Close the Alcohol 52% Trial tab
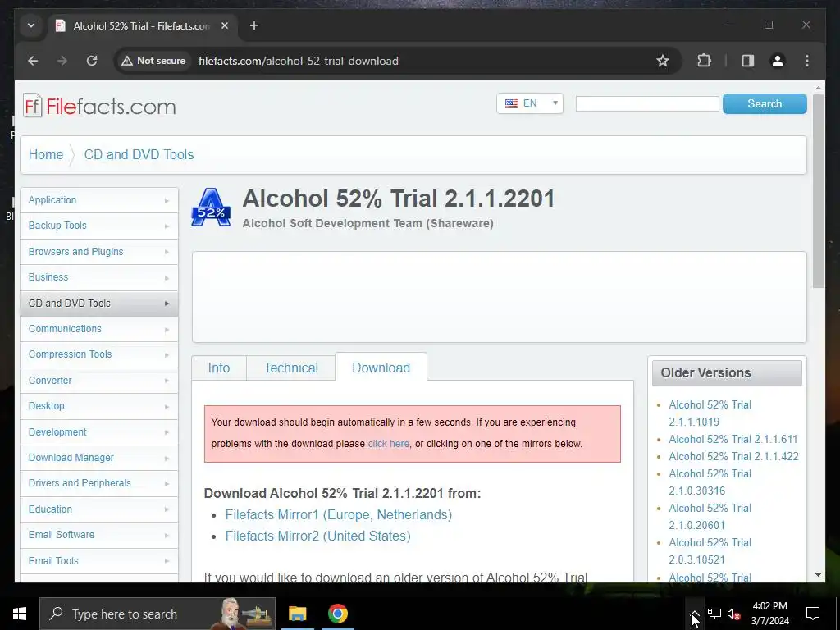This screenshot has width=840, height=630. pos(225,25)
